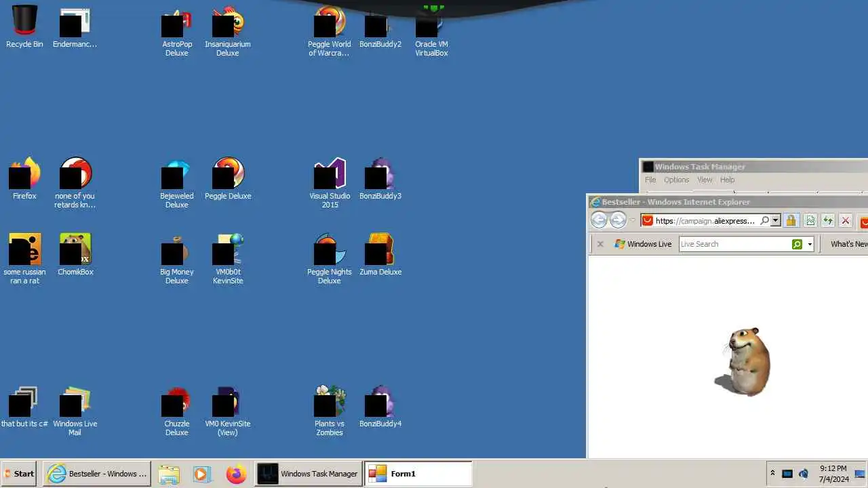Image resolution: width=868 pixels, height=488 pixels.
Task: Click the aliexpress URL address bar
Action: point(705,221)
